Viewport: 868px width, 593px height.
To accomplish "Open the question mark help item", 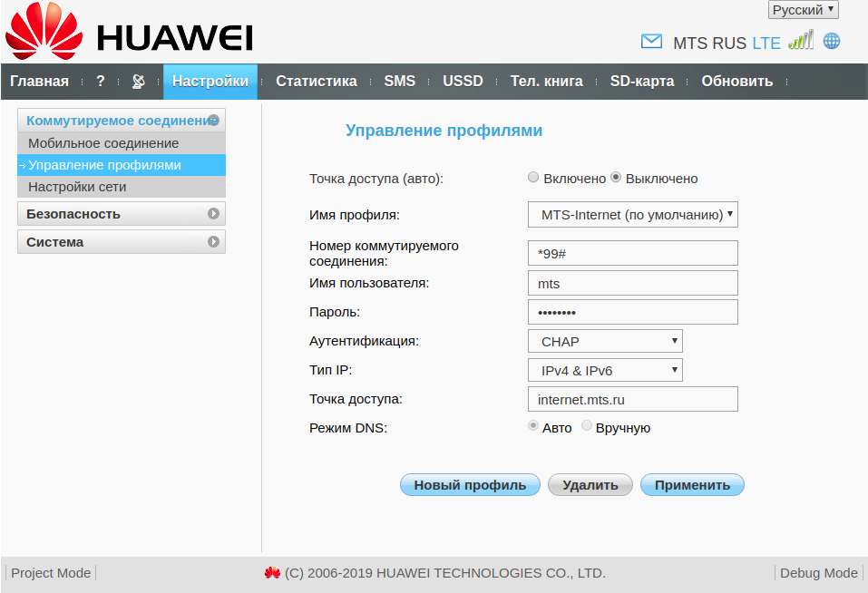I will (100, 82).
